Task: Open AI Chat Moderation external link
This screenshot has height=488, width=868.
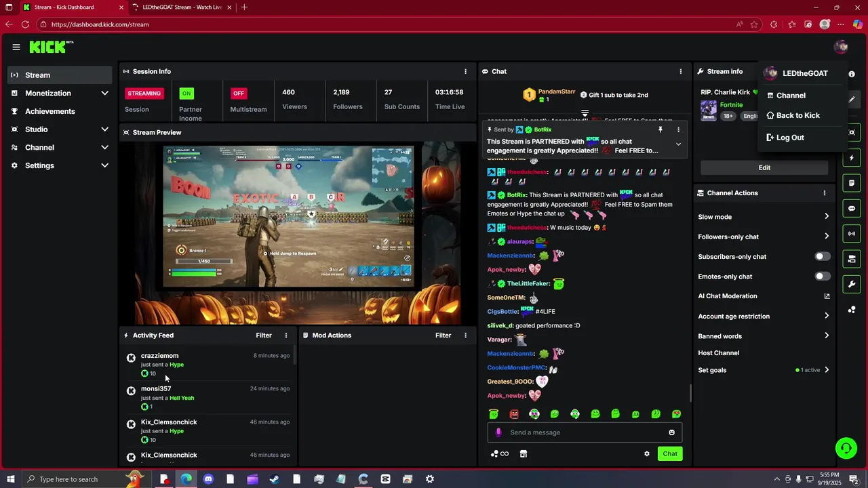Action: point(827,296)
